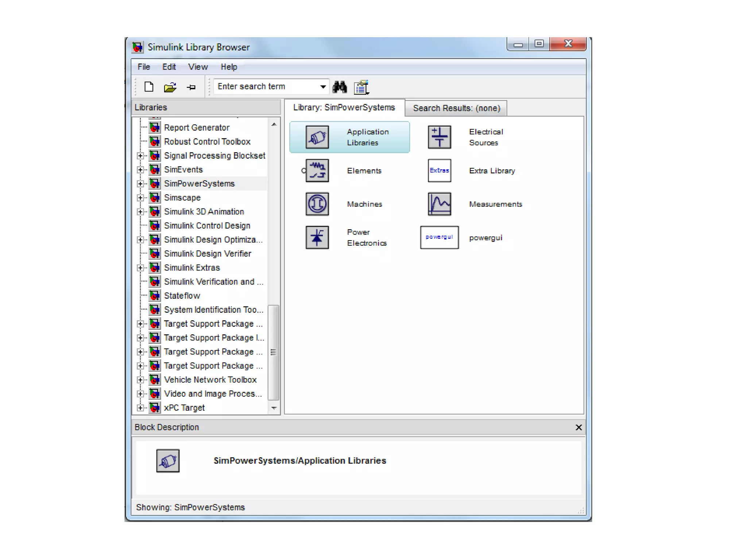Click the libraries list scroll-down arrow
Viewport: 747px width, 560px height.
pos(274,408)
